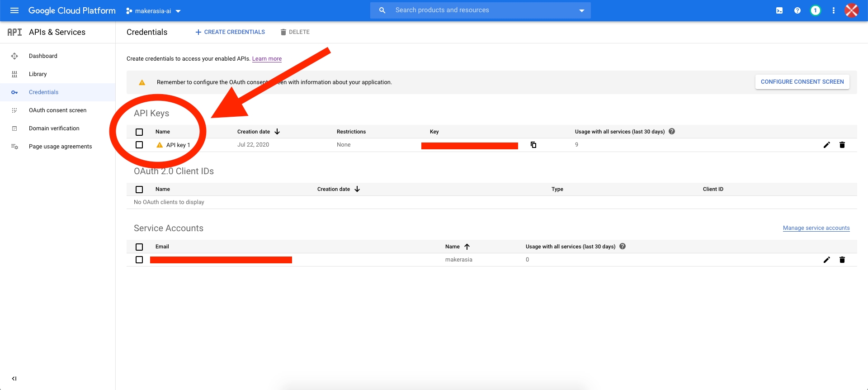This screenshot has height=390, width=868.
Task: Select all OAuth 2.0 client IDs checkbox
Action: (x=139, y=190)
